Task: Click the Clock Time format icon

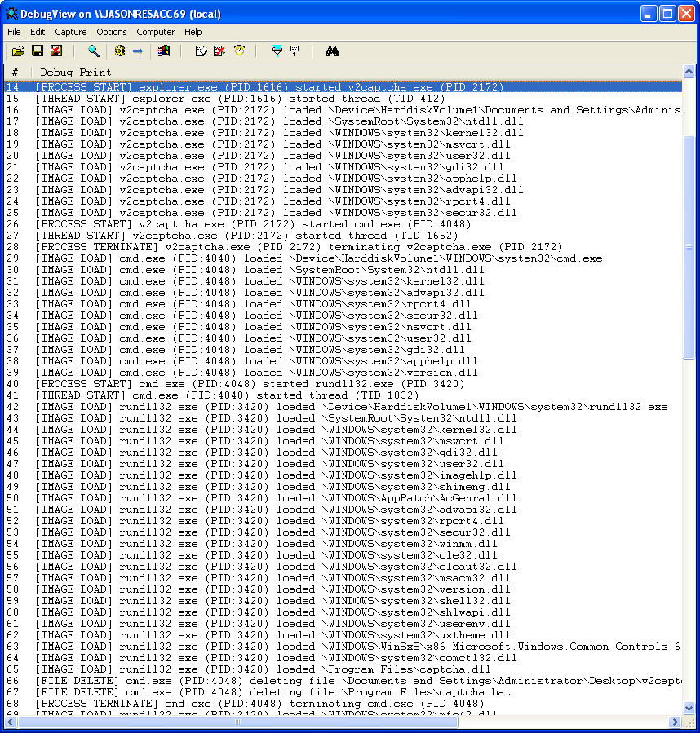Action: pos(239,51)
